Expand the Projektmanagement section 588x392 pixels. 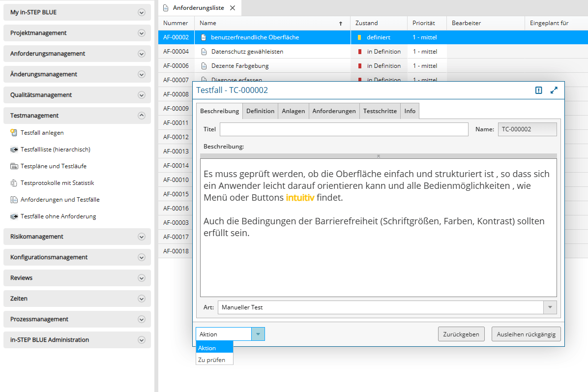pos(142,33)
